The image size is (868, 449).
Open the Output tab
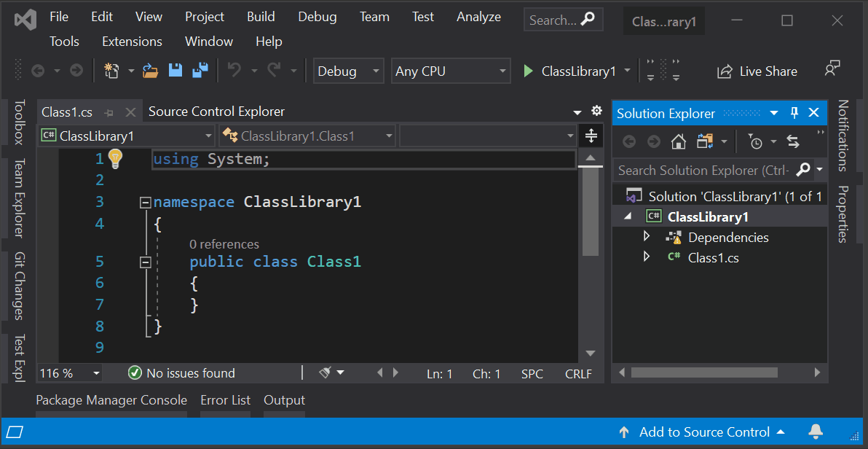(x=284, y=400)
